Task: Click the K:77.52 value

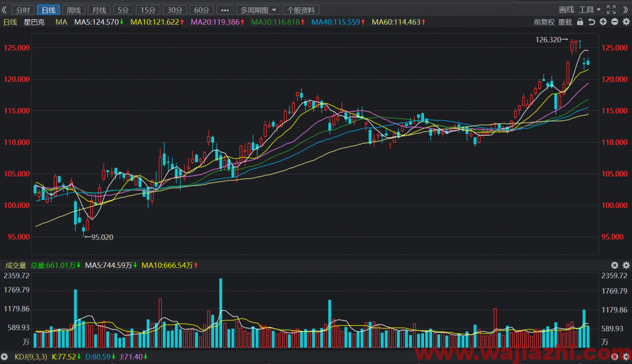Action: [66, 357]
